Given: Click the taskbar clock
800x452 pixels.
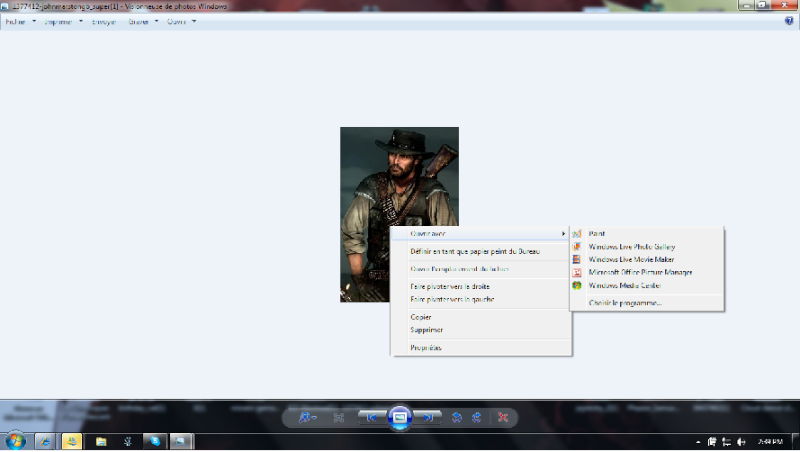Looking at the screenshot, I should [770, 442].
